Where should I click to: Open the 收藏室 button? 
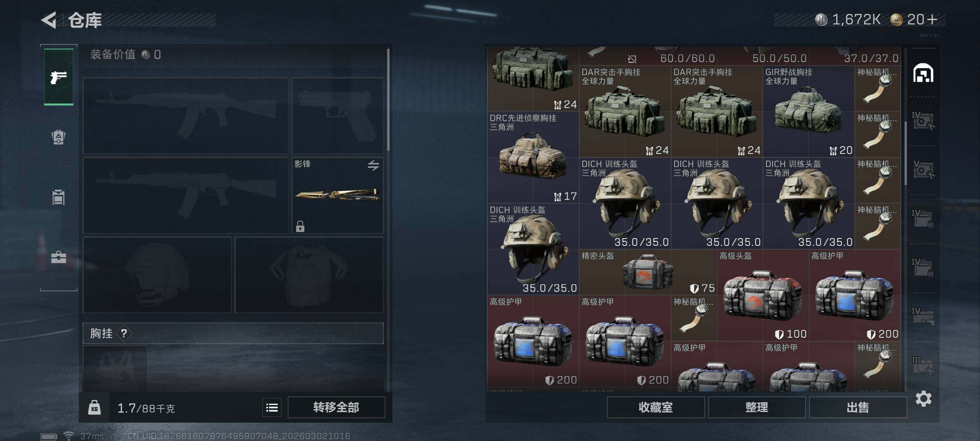click(655, 407)
